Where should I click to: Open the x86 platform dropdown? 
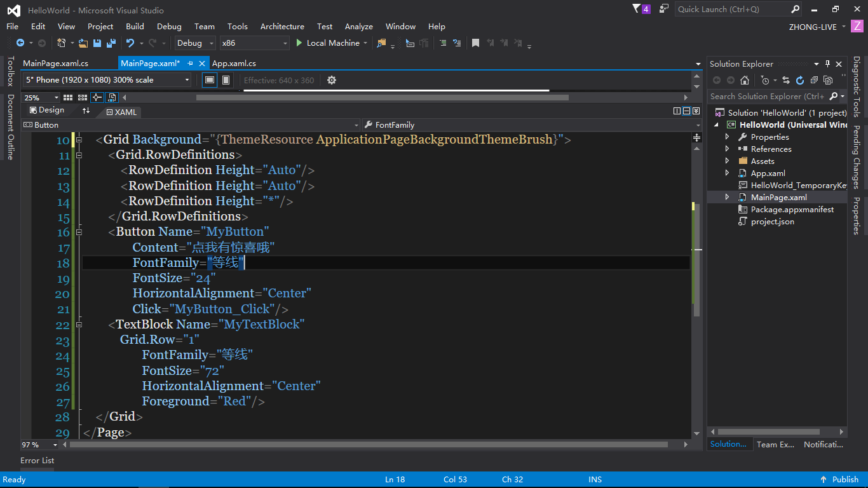(x=254, y=43)
